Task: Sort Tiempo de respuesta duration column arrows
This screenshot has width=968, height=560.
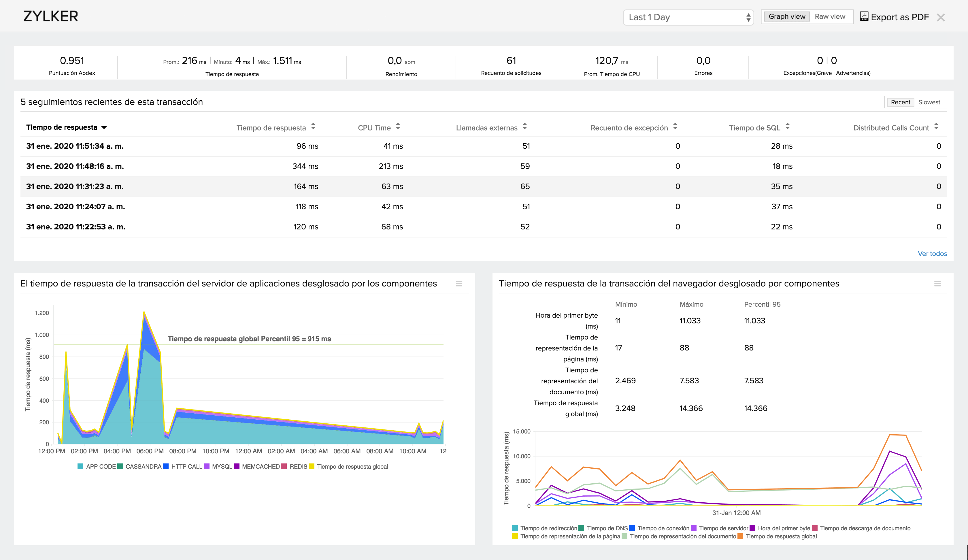Action: 313,126
